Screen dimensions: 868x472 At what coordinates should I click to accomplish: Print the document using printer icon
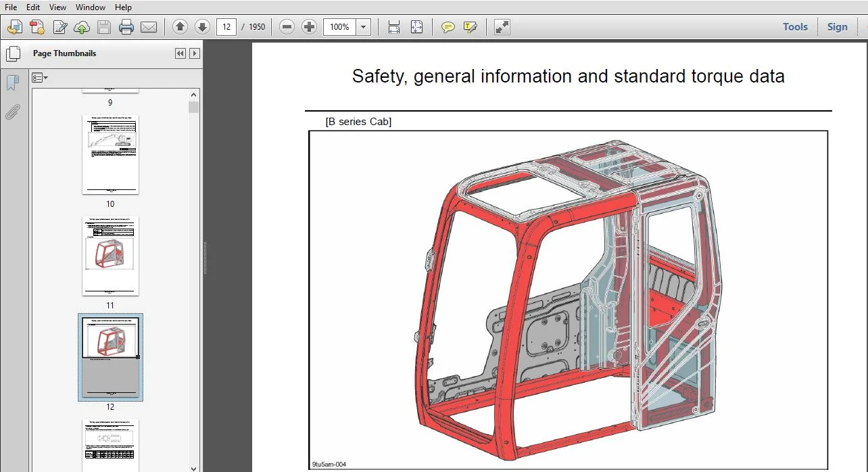(x=126, y=27)
